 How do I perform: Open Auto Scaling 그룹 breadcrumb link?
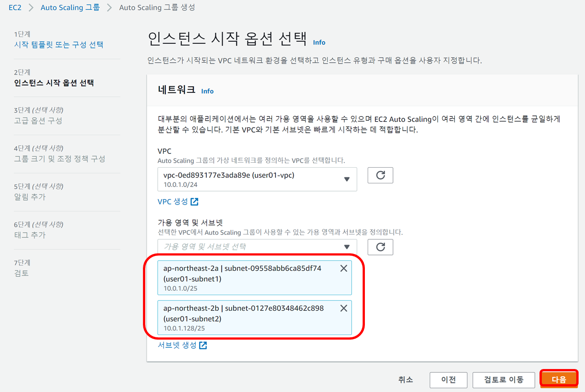[70, 8]
